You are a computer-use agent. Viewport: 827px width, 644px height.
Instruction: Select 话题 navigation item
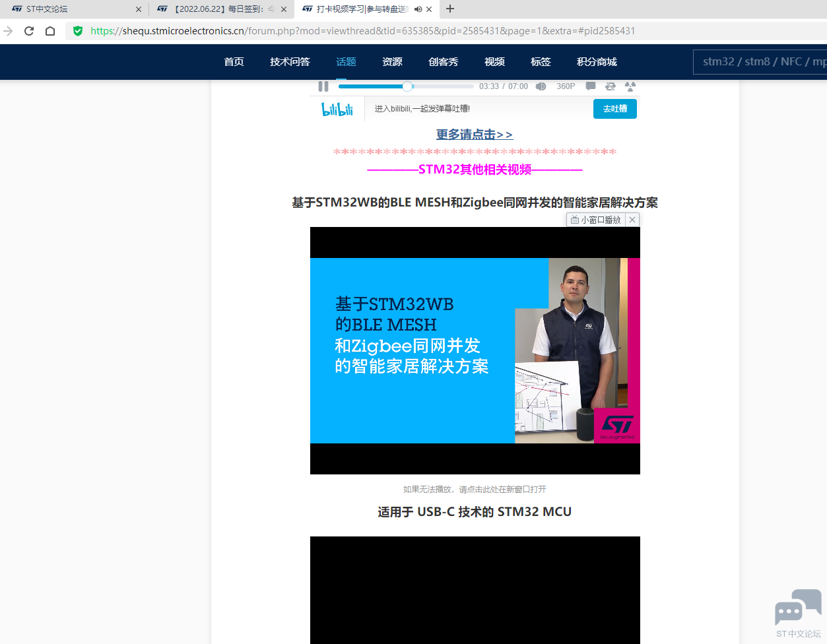point(347,61)
